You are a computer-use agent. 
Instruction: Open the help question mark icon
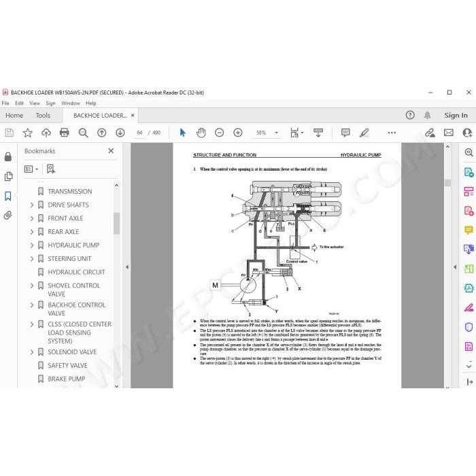coord(410,115)
